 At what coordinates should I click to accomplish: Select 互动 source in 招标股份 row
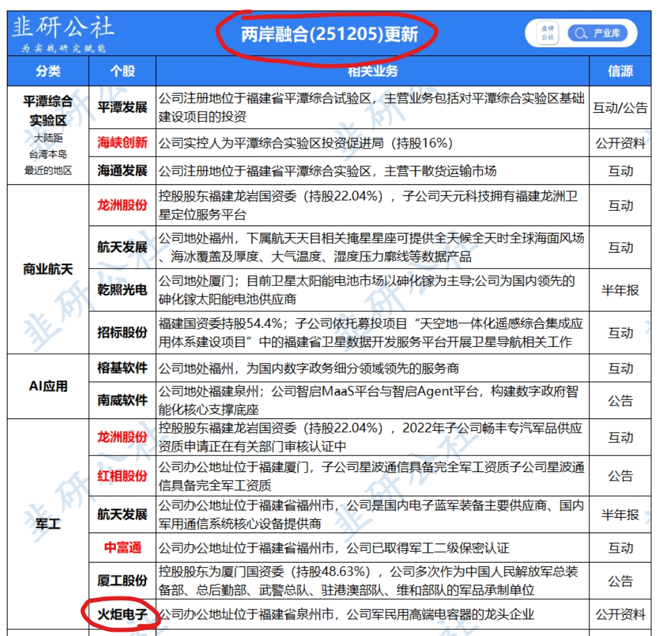click(x=620, y=333)
